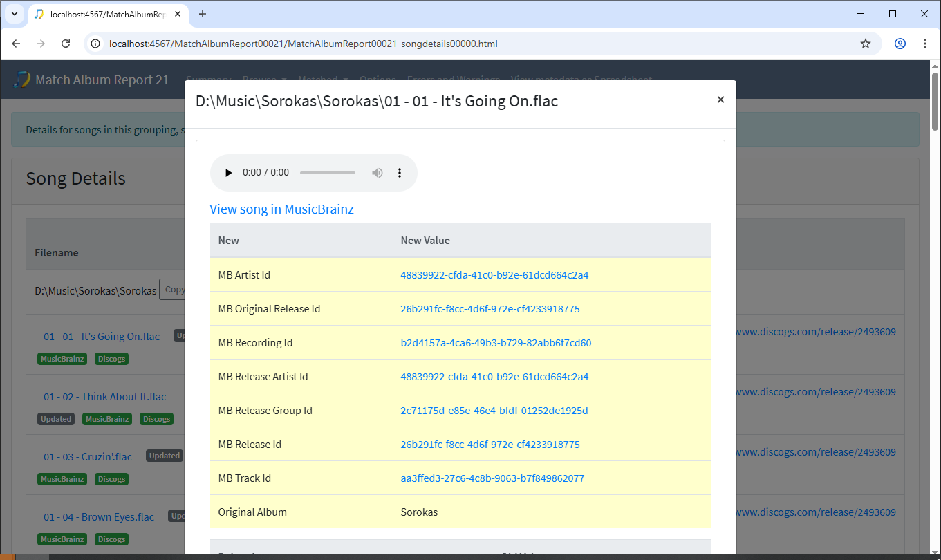Open the MB Track Id link
Screen dimensions: 941x560
point(492,478)
